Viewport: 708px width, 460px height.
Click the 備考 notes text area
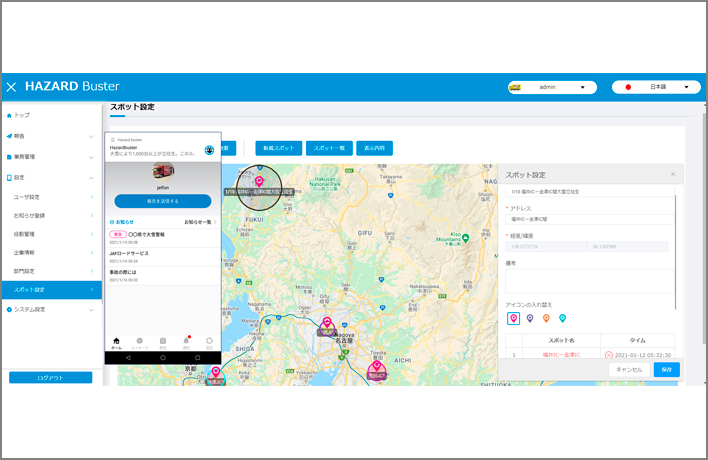(x=589, y=281)
